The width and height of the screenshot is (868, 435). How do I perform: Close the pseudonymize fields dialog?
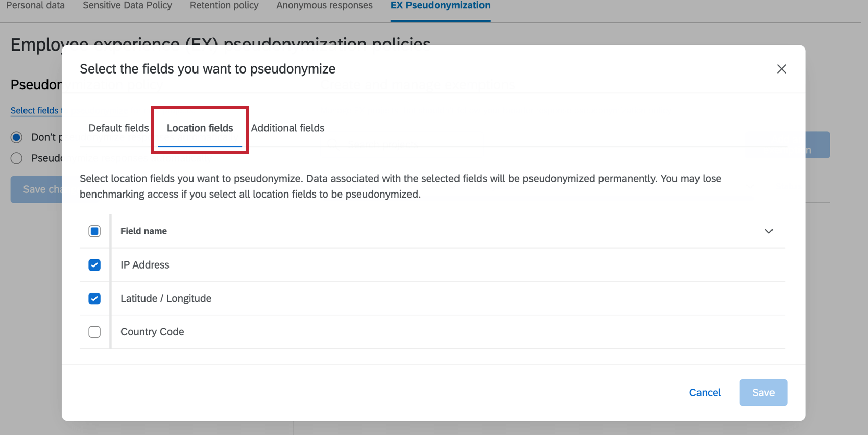pos(781,69)
